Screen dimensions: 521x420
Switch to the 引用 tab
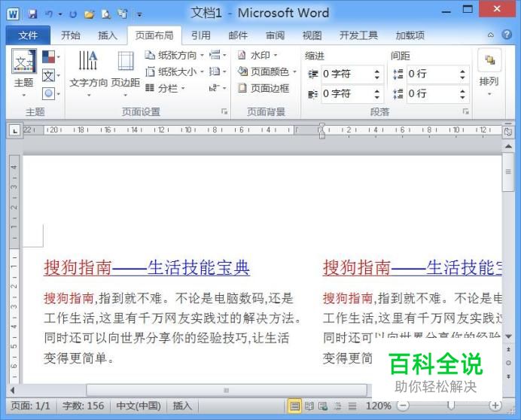201,35
